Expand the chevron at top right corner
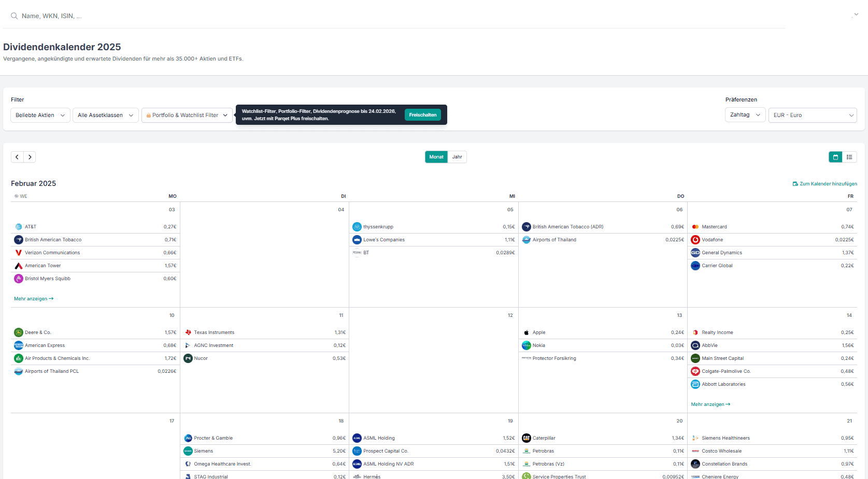The width and height of the screenshot is (868, 479). coord(856,14)
